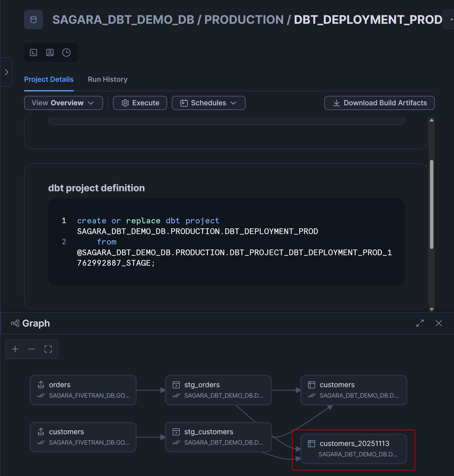Click the upload icon on orders node
Image resolution: width=454 pixels, height=476 pixels.
click(41, 385)
